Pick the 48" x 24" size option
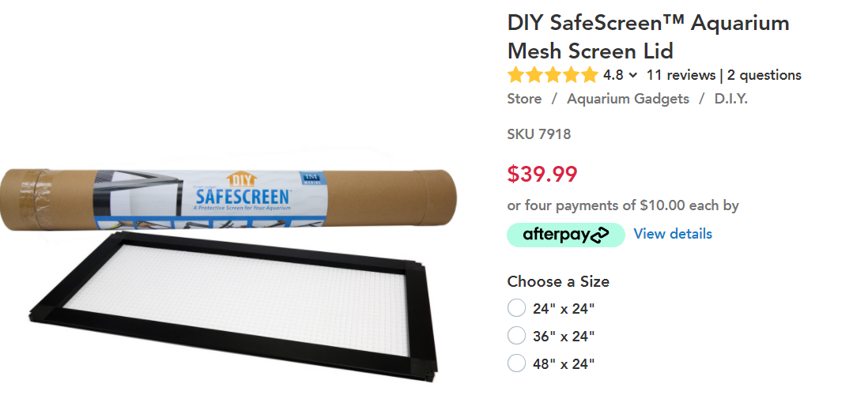 (516, 363)
